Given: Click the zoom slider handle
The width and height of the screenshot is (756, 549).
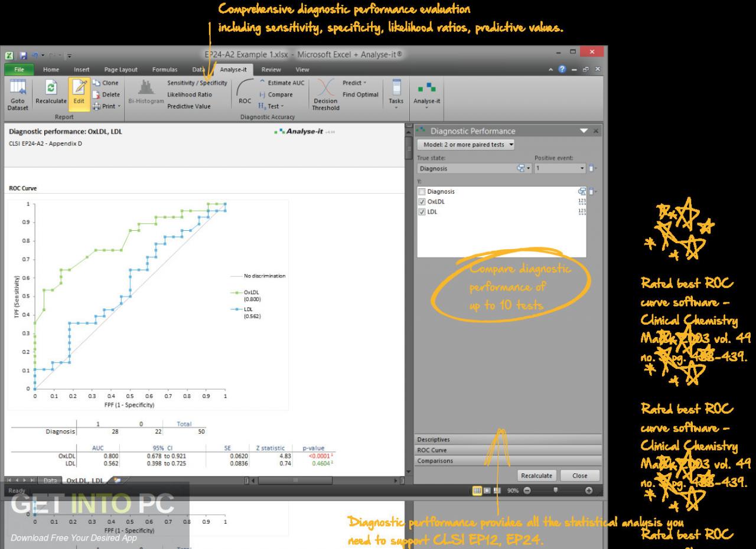Looking at the screenshot, I should 555,491.
